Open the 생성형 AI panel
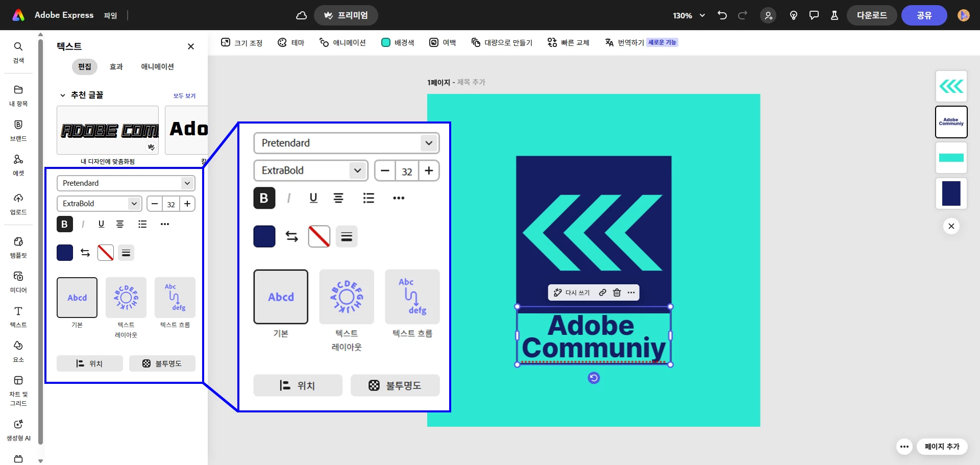This screenshot has width=980, height=465. tap(18, 430)
